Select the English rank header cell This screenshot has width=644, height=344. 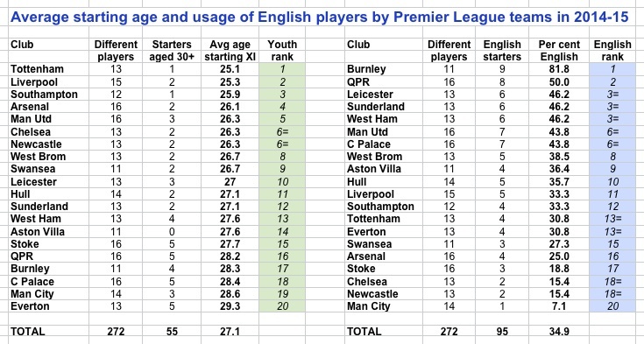coord(612,51)
